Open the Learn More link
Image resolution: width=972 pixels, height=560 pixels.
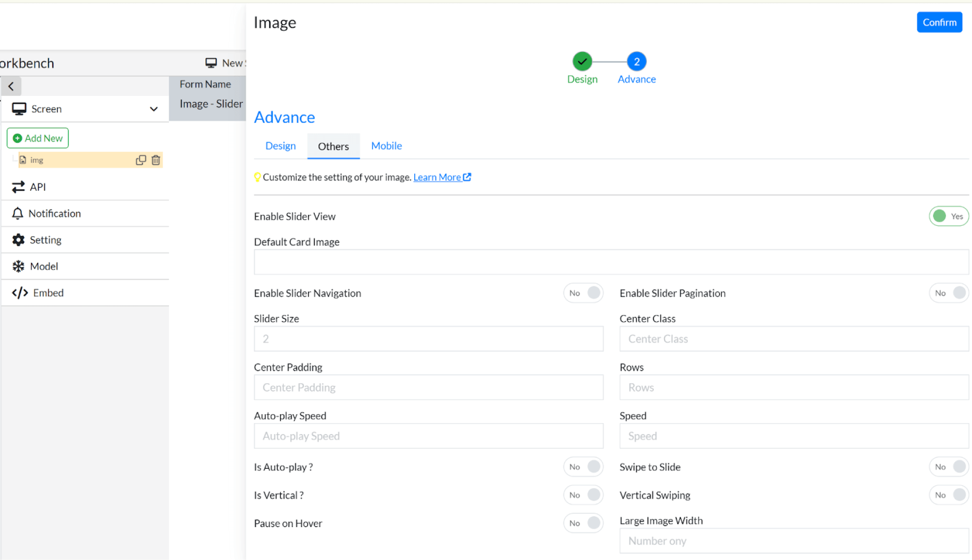coord(442,177)
